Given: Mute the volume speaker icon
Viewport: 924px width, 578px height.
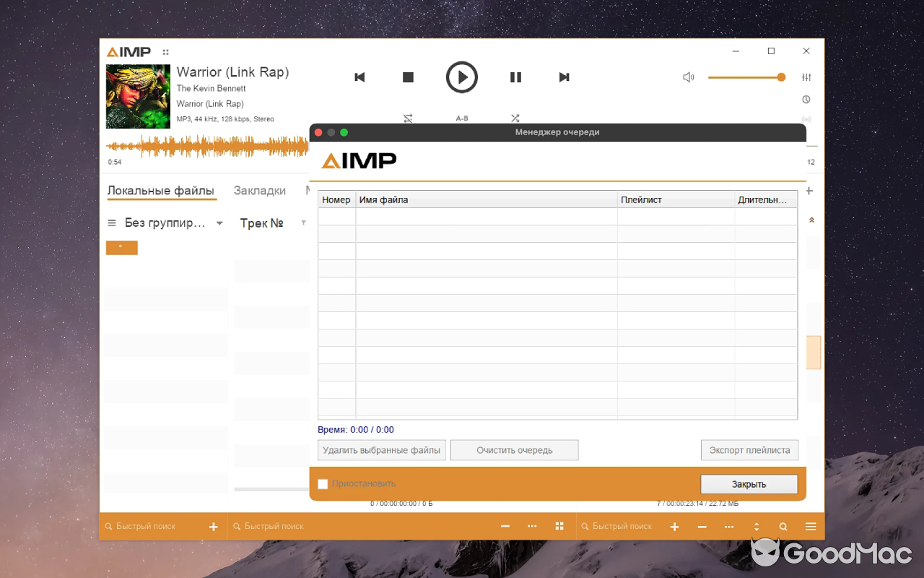Looking at the screenshot, I should tap(688, 77).
